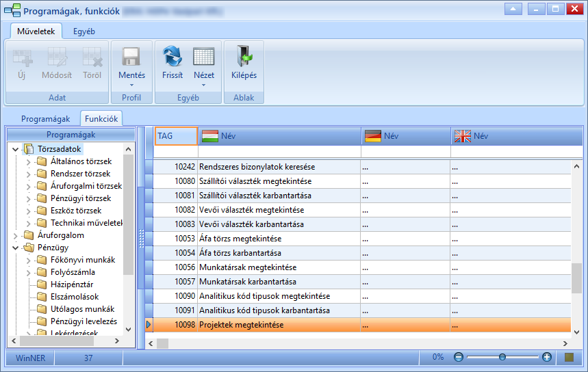
Task: Click the zoom-out minus icon in status bar
Action: [458, 357]
